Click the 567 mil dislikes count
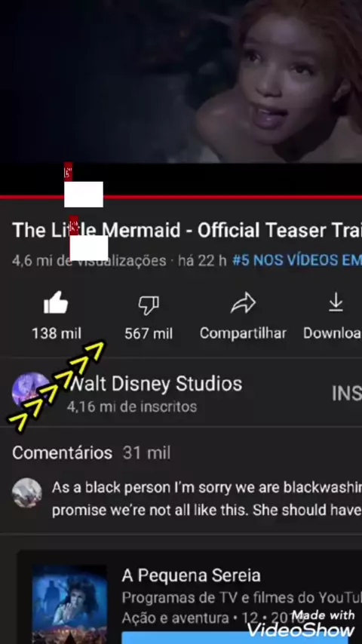Screen dimensions: 362x644 coord(149,333)
